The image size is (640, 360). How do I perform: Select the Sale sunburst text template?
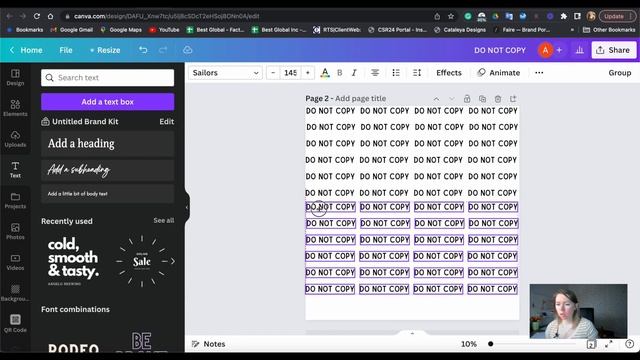click(x=142, y=261)
